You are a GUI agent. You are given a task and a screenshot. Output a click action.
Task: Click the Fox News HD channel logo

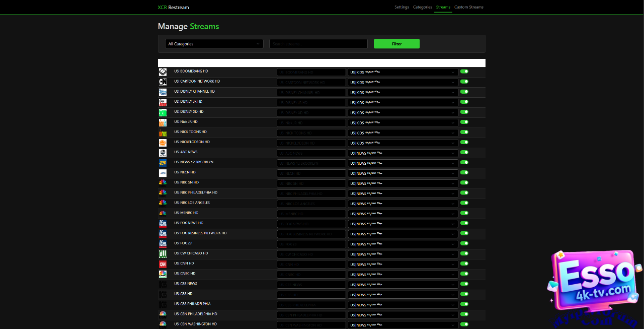click(x=163, y=223)
